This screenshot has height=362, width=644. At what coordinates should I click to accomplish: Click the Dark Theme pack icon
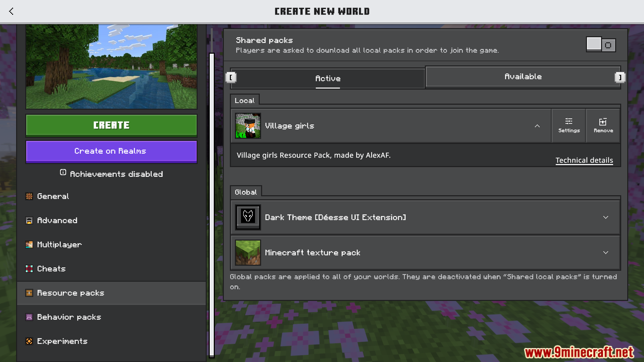point(248,217)
